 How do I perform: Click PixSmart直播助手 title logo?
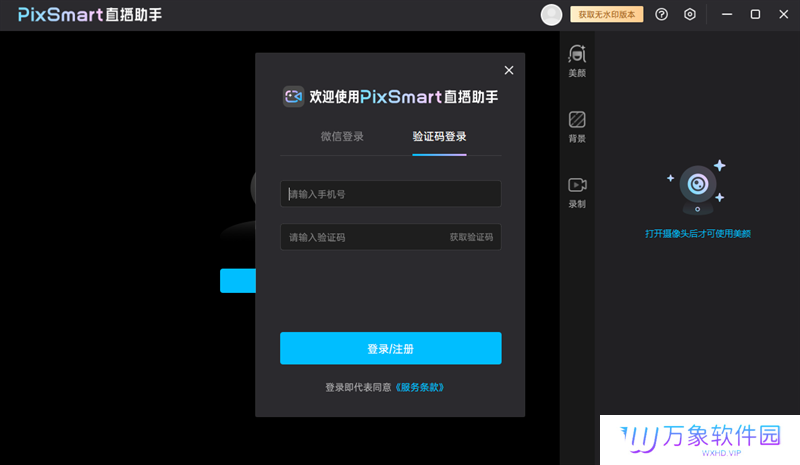pos(90,14)
